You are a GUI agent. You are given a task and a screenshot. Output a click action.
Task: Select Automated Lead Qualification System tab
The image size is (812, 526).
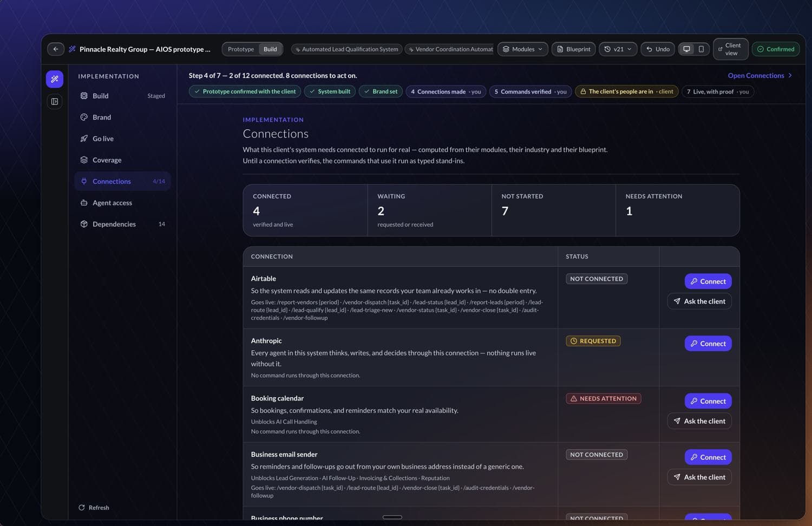(346, 49)
